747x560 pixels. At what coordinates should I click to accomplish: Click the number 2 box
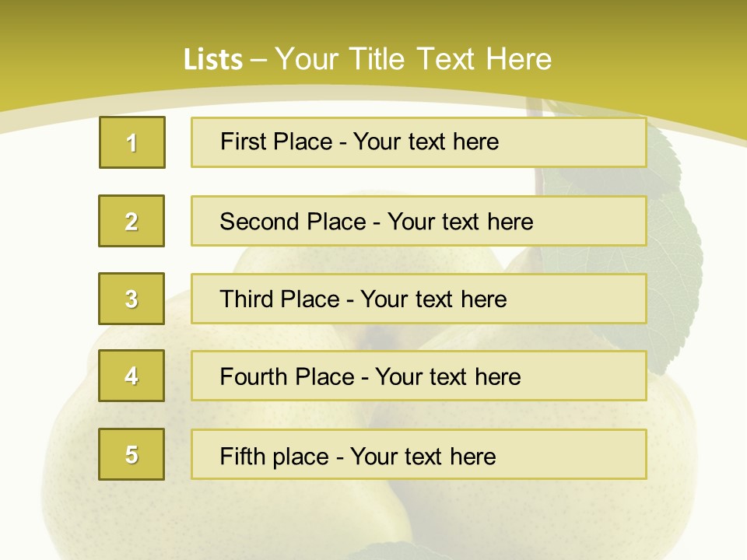(x=132, y=221)
